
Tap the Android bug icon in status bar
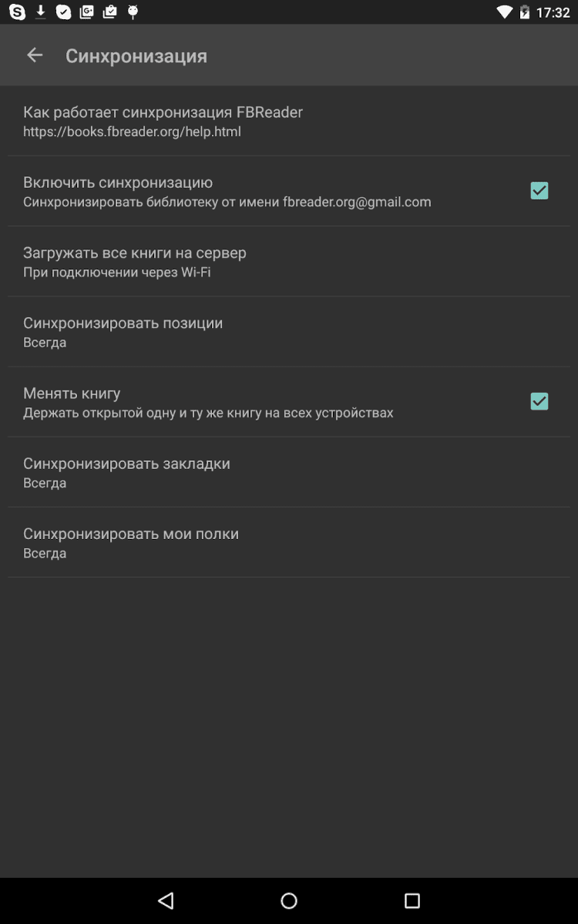pos(133,12)
